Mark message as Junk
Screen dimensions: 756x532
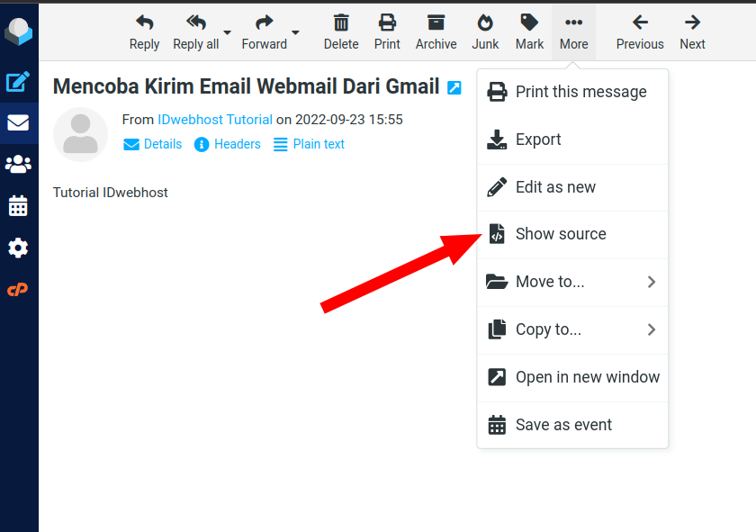[485, 32]
